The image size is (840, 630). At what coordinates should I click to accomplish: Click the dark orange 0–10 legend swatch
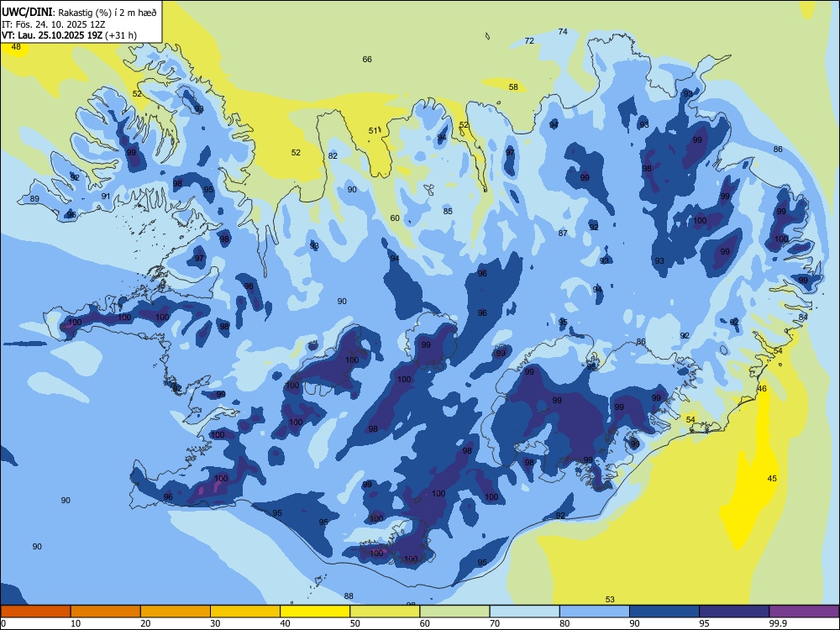click(x=35, y=612)
